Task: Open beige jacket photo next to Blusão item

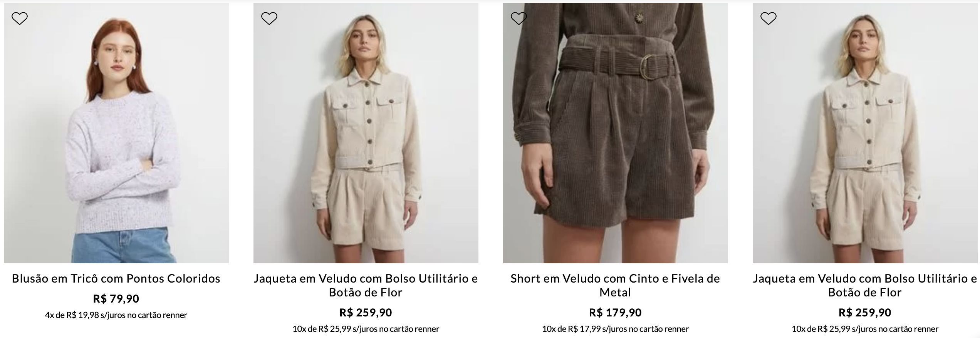Action: 366,133
